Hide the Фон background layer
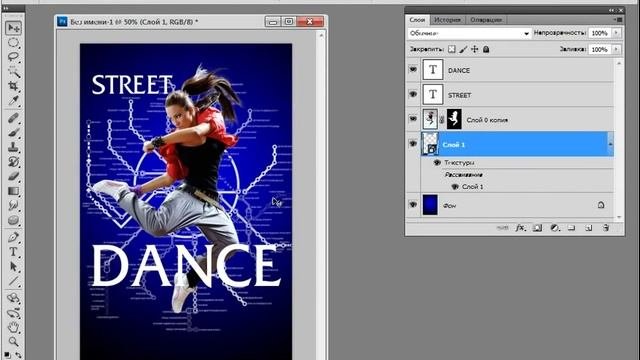Viewport: 640px width, 360px height. [x=413, y=204]
